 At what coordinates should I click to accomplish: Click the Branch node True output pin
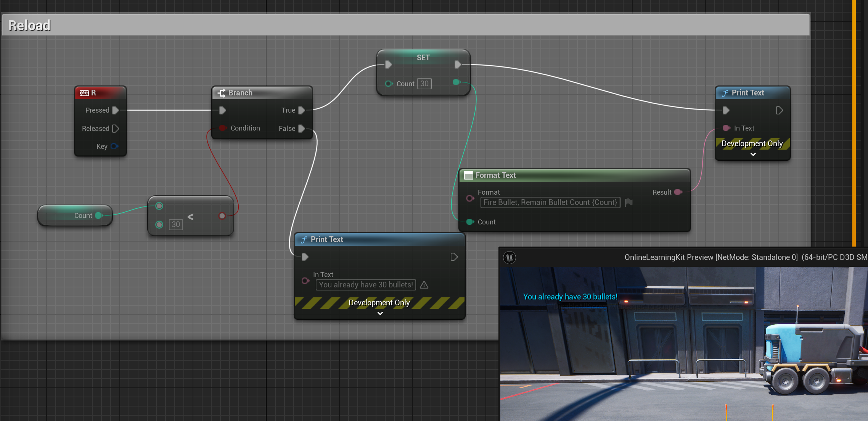(301, 110)
